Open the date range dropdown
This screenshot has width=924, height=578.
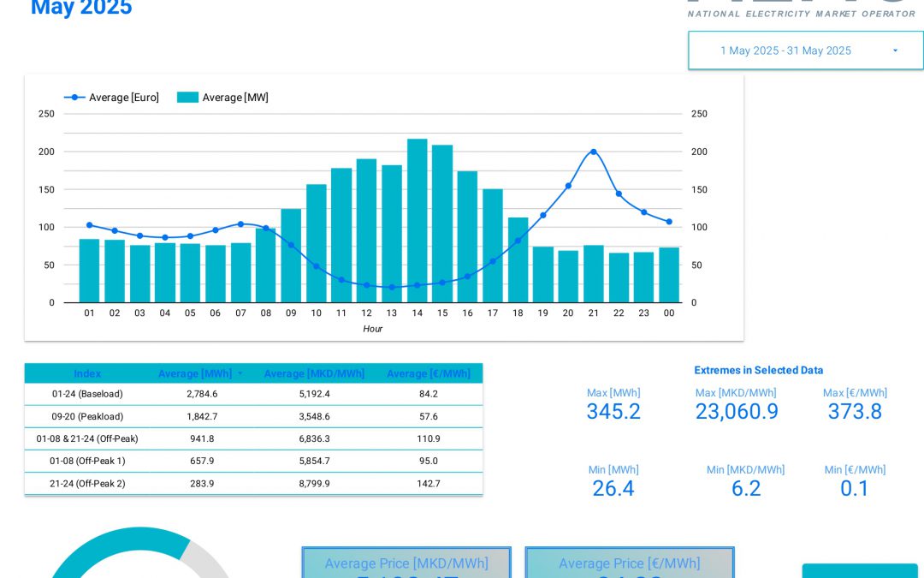(x=805, y=51)
